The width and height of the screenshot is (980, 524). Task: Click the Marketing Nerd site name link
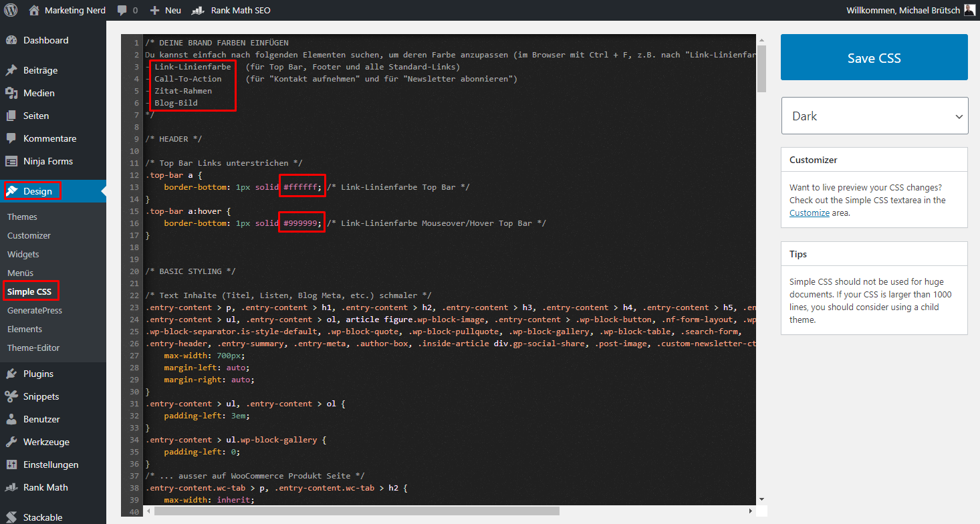click(75, 11)
